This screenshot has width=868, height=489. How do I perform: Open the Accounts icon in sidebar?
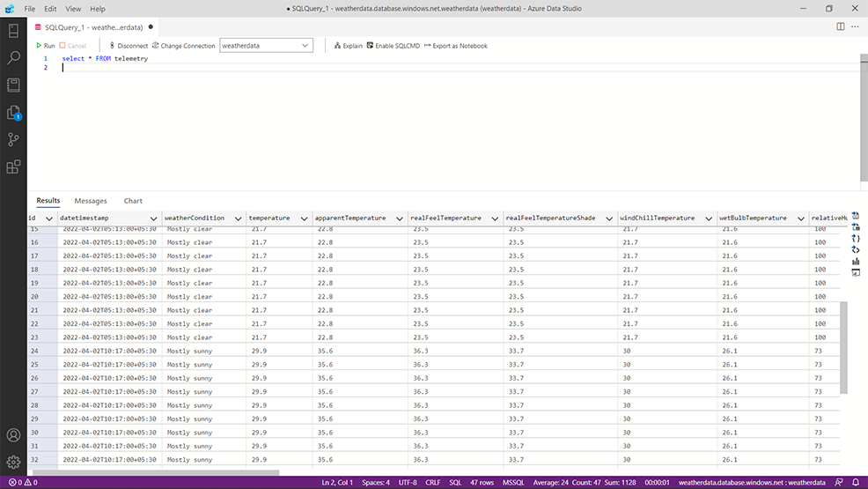[x=13, y=435]
